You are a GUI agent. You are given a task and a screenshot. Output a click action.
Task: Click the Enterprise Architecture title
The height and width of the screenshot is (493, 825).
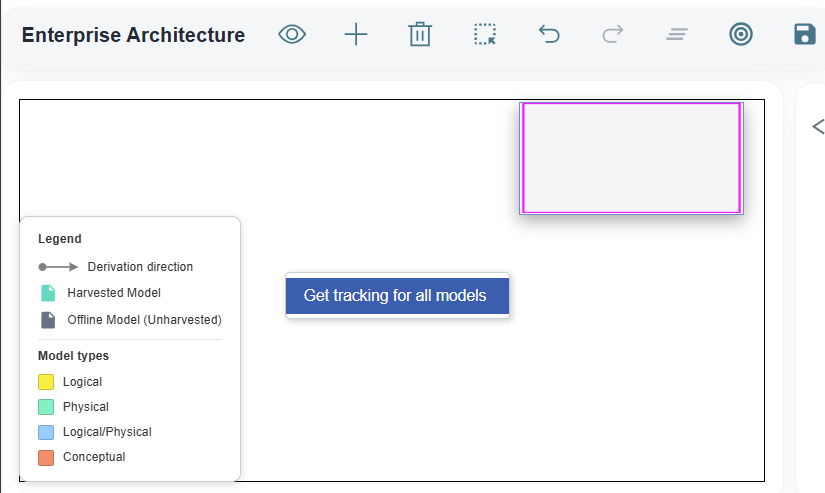coord(133,35)
